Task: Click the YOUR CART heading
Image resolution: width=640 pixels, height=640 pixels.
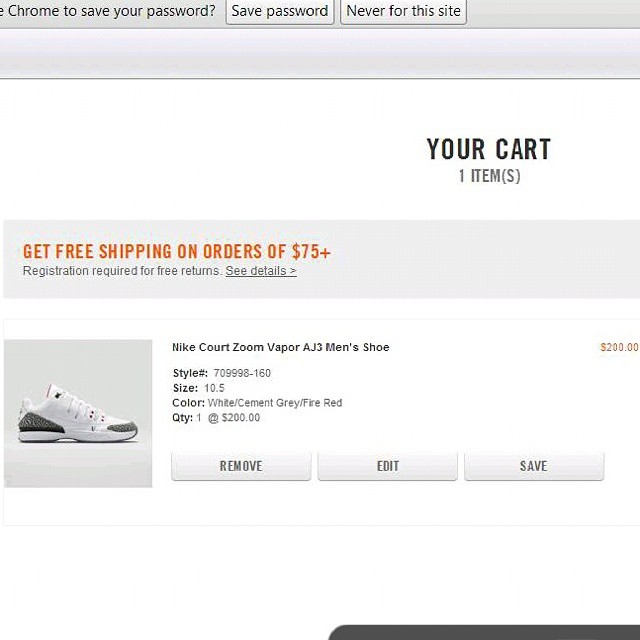Action: (x=488, y=150)
